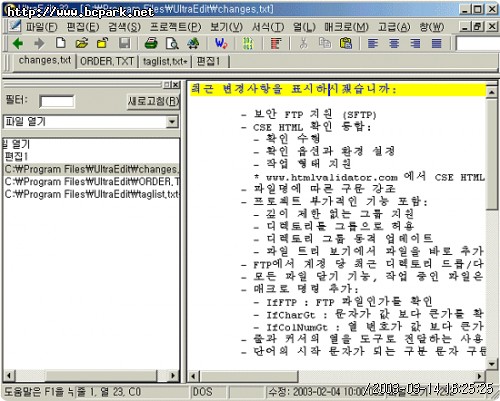
Task: Open the 고급(A) menu
Action: [394, 27]
